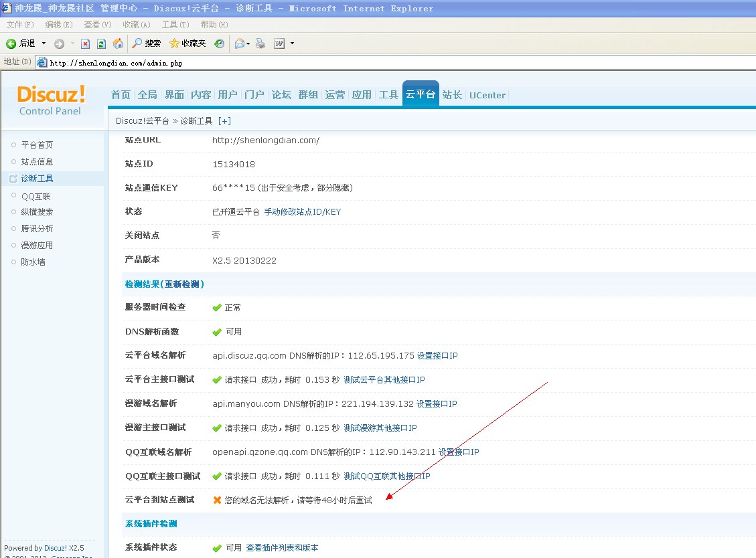Click 手动修改站点ID/KEY link
The image size is (756, 558).
click(x=302, y=212)
